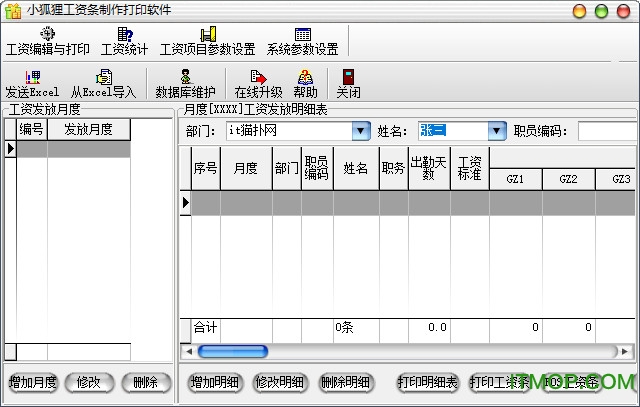Image resolution: width=640 pixels, height=407 pixels.
Task: Click 修改 button under month list
Action: tap(89, 383)
